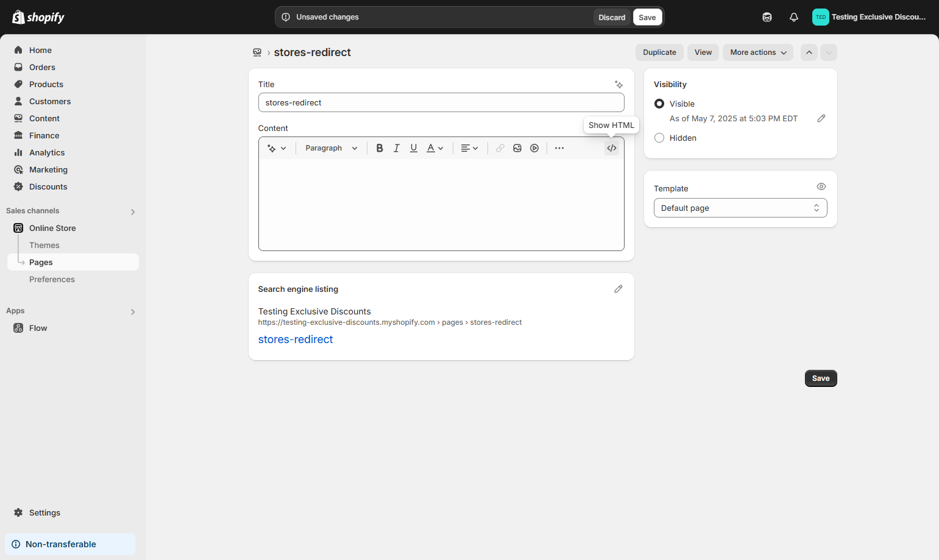This screenshot has width=939, height=560.
Task: Select the Hidden radio button
Action: (659, 138)
